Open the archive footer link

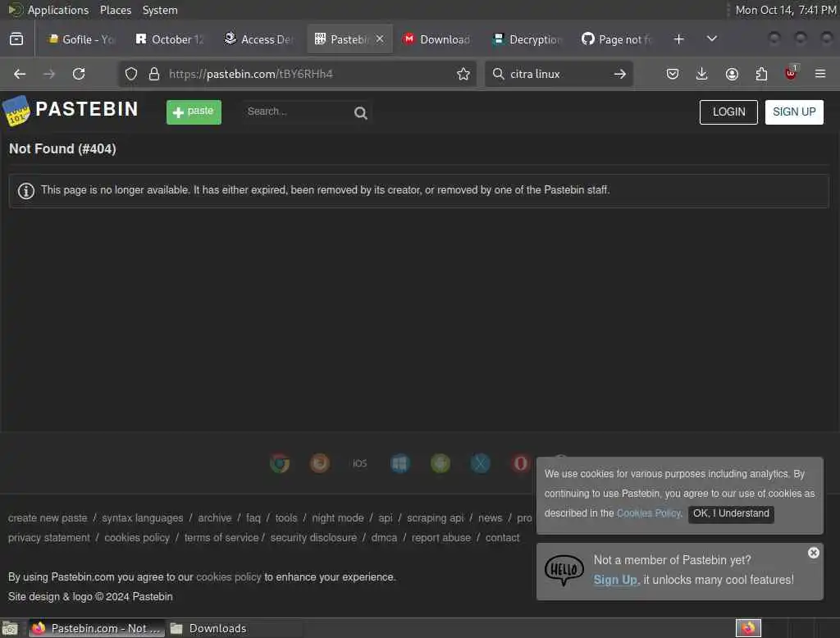coord(215,518)
